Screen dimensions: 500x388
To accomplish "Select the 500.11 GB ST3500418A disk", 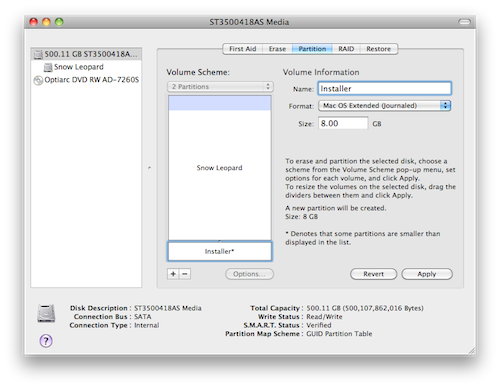I will tap(86, 54).
